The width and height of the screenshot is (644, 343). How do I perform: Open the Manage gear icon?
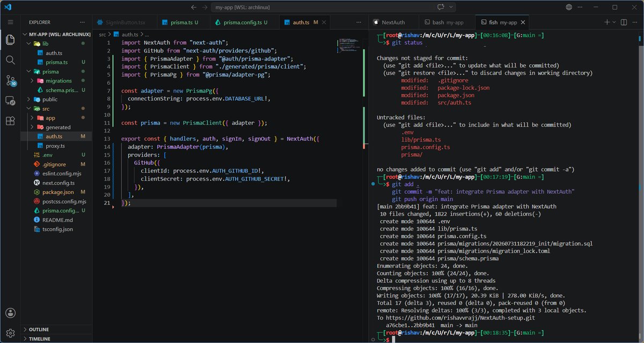pyautogui.click(x=10, y=333)
